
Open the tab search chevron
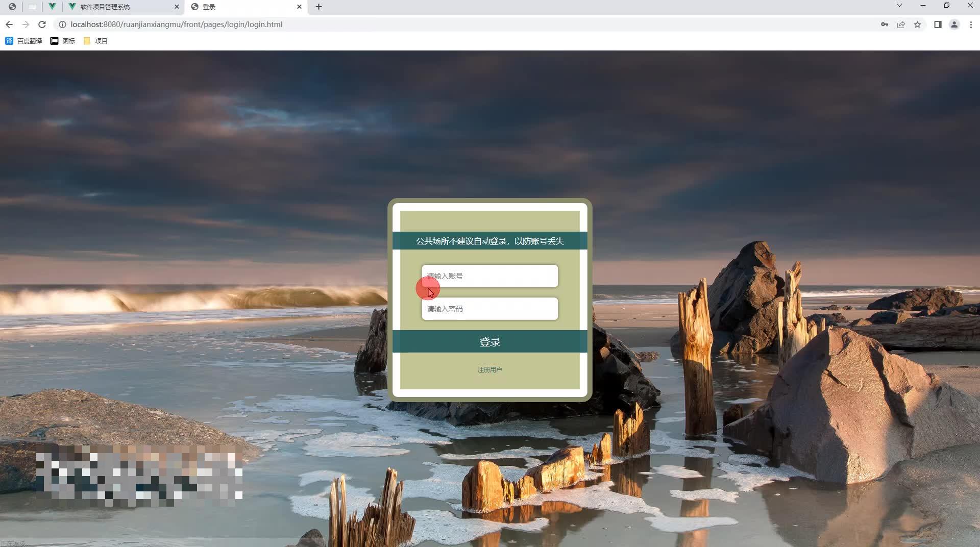click(898, 5)
